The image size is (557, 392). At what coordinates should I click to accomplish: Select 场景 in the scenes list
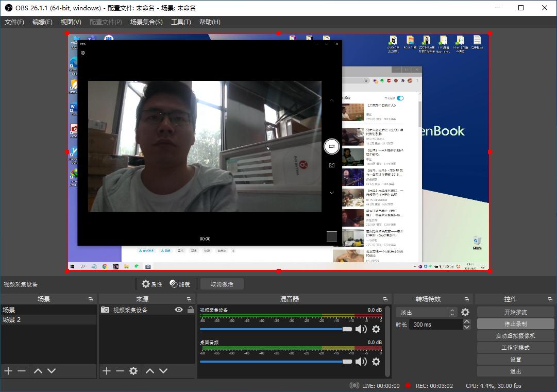9,310
